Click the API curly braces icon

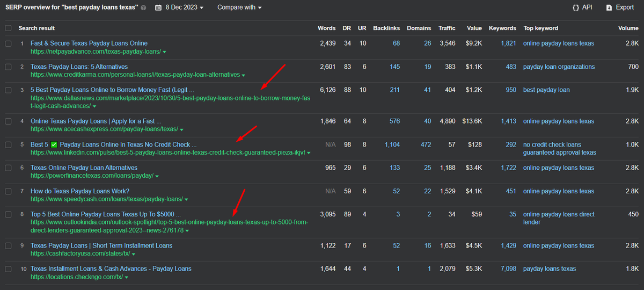click(575, 8)
